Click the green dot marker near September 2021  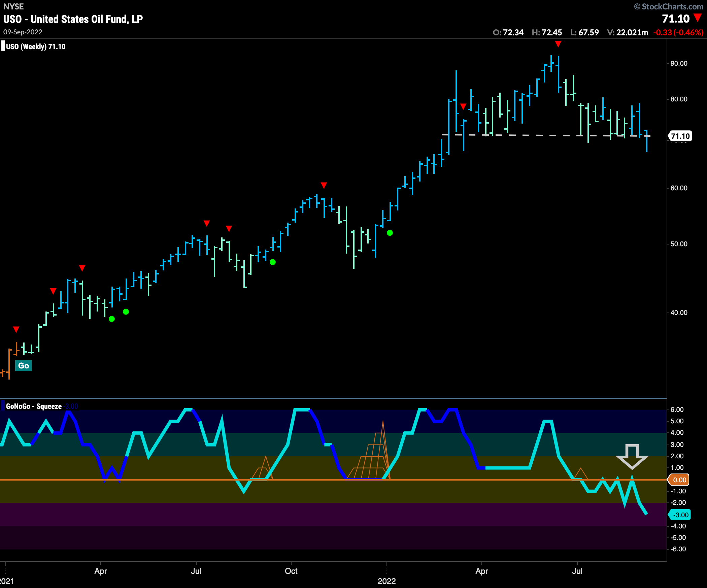pyautogui.click(x=273, y=262)
